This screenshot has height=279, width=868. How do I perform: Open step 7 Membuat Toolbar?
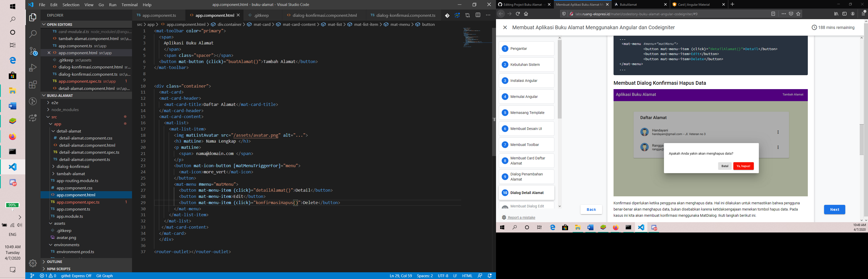pyautogui.click(x=526, y=145)
